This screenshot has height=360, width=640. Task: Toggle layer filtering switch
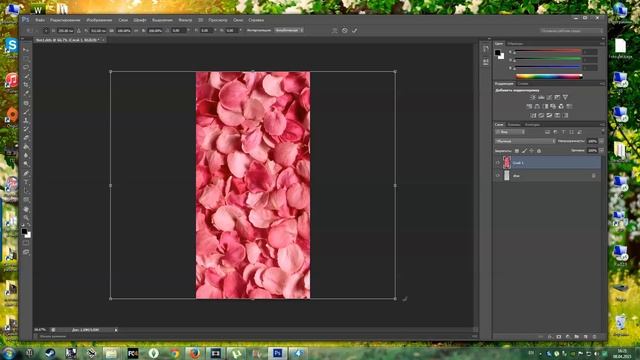click(x=602, y=132)
